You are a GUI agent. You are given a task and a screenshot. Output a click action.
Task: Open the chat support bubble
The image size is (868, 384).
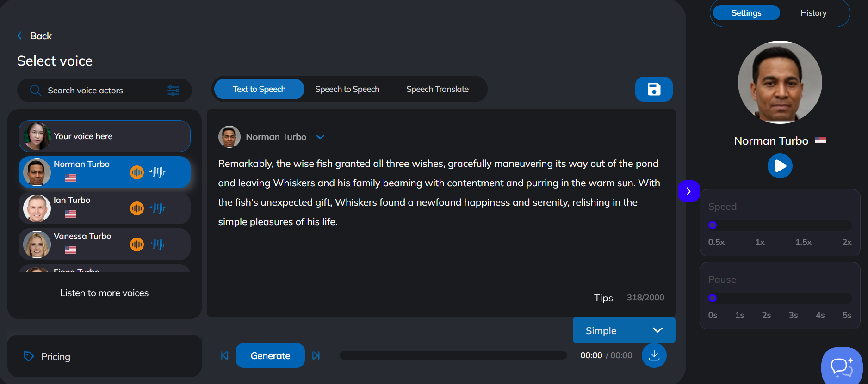pyautogui.click(x=842, y=367)
